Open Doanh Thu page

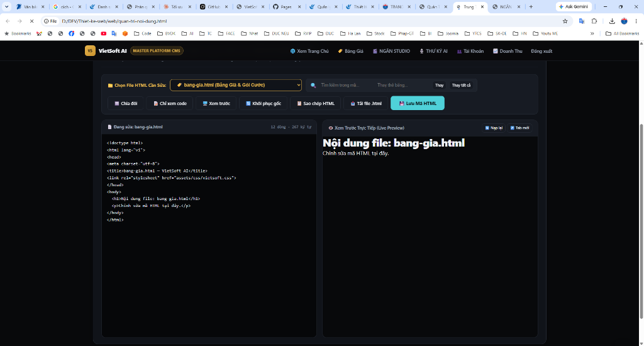(x=508, y=51)
